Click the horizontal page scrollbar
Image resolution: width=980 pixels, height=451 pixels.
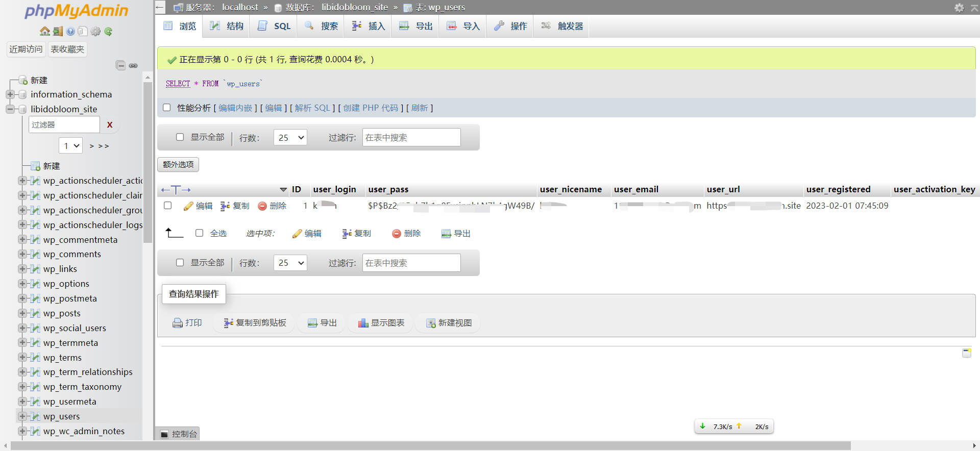click(430, 446)
